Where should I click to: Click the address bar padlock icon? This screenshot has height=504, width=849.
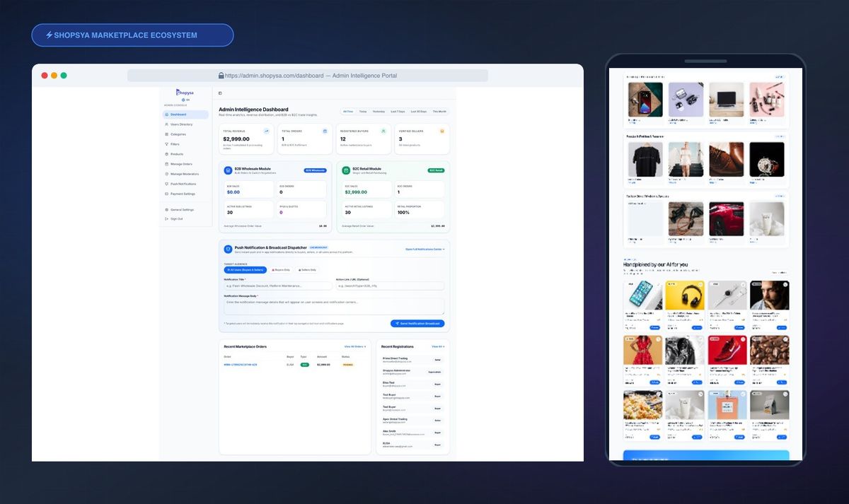tap(221, 76)
